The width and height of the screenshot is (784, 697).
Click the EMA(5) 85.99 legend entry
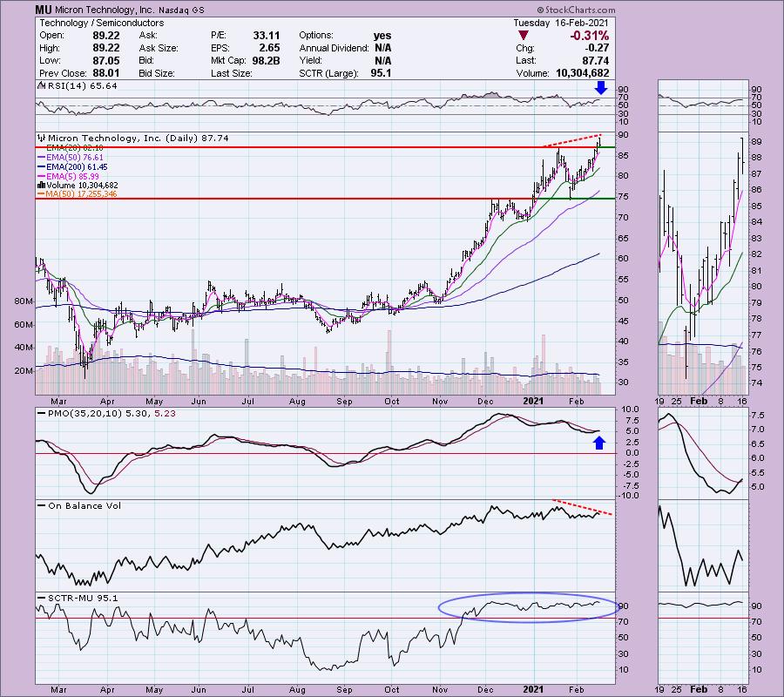(x=73, y=177)
